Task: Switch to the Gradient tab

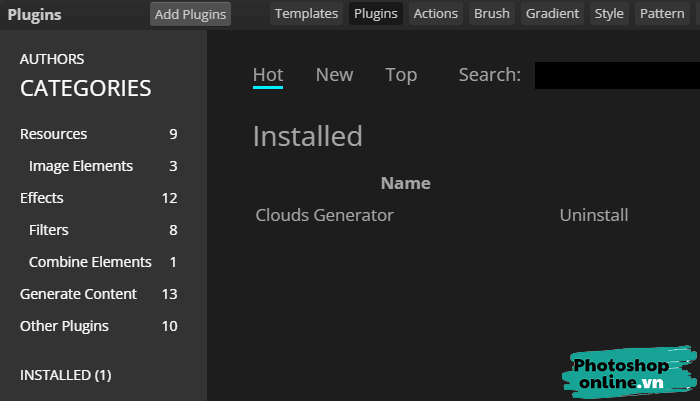Action: pos(552,14)
